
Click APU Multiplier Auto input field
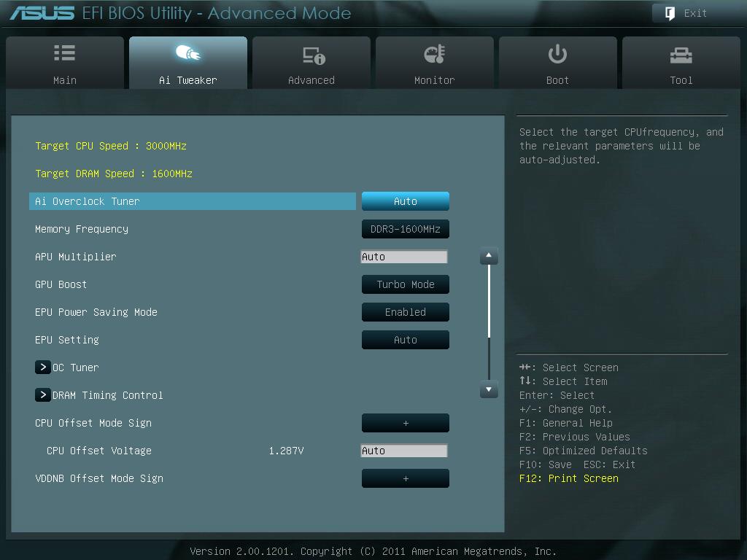pos(404,257)
